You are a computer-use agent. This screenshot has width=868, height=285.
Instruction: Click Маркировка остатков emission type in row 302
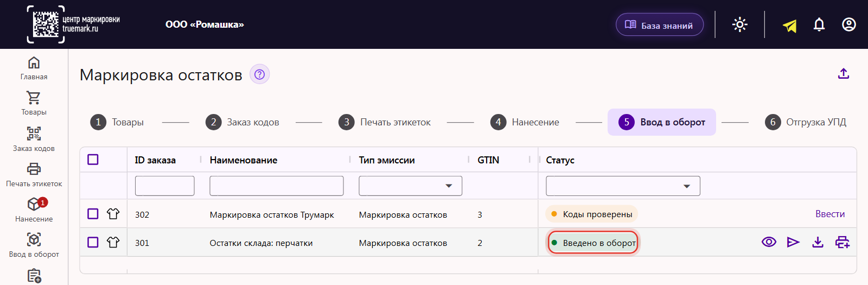coord(403,214)
